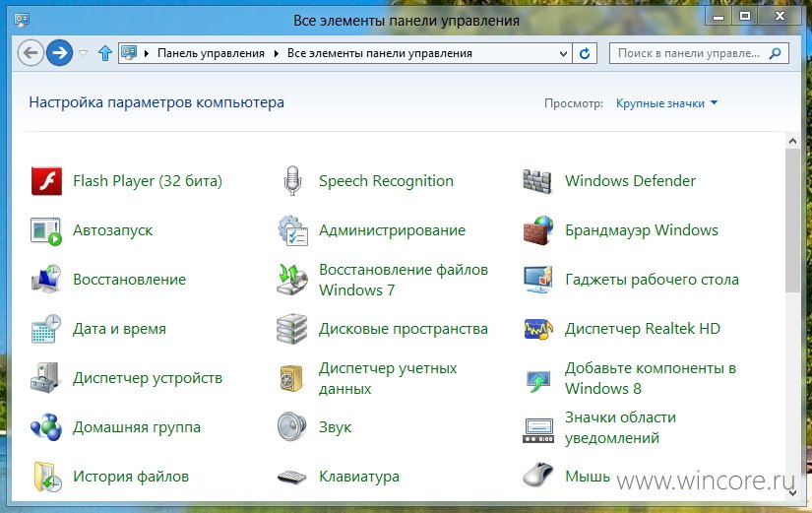This screenshot has width=812, height=513.
Task: Click the Диспетчер Realtek HD icon
Action: pyautogui.click(x=538, y=329)
